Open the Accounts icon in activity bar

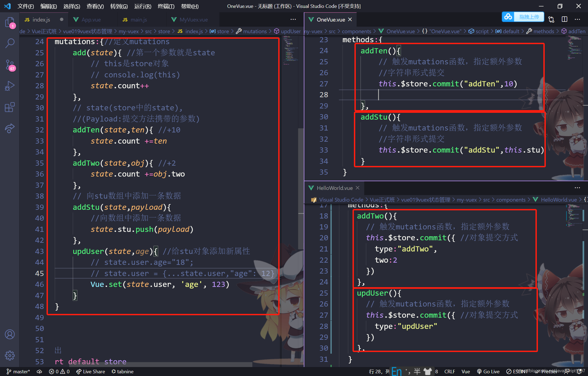coord(10,334)
